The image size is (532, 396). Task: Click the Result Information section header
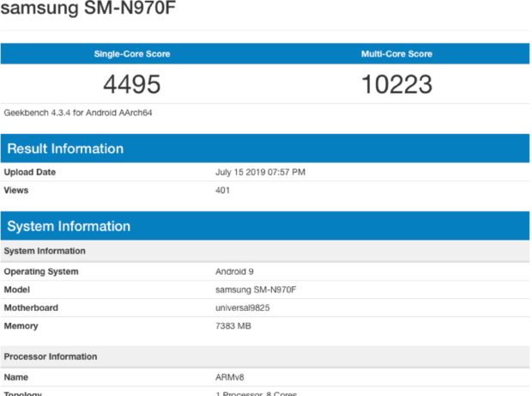click(x=265, y=149)
